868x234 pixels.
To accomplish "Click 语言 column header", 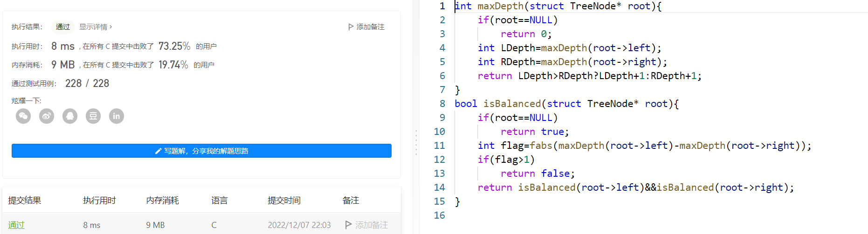I will click(x=220, y=200).
